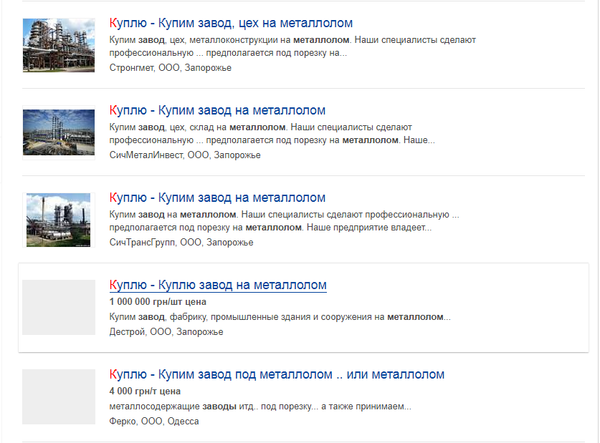Click description starting 'Купим завод, цех, металлоконструкции'
The width and height of the screenshot is (600, 443).
(x=292, y=46)
